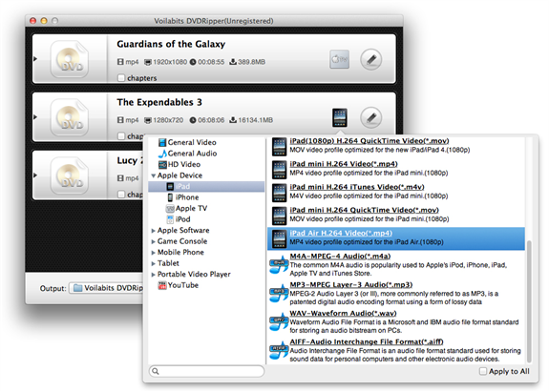Click the iPad mini QuickTime mov icon
The image size is (549, 392).
pos(279,216)
